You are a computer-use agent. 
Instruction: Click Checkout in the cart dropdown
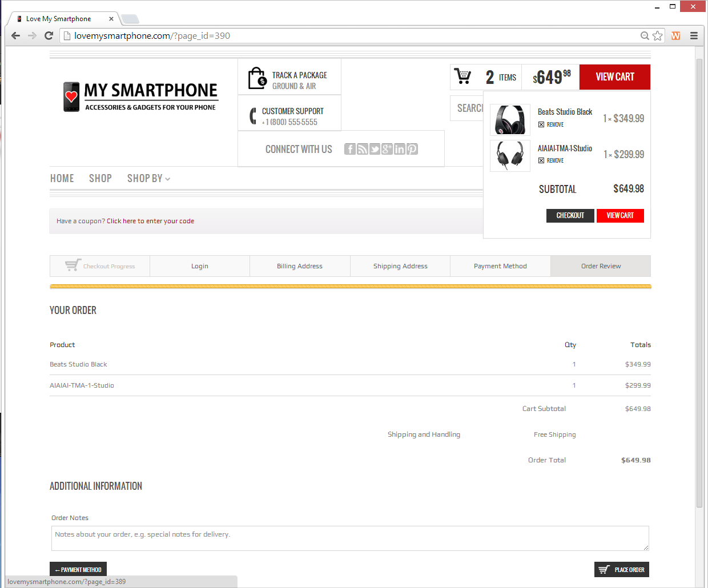570,215
